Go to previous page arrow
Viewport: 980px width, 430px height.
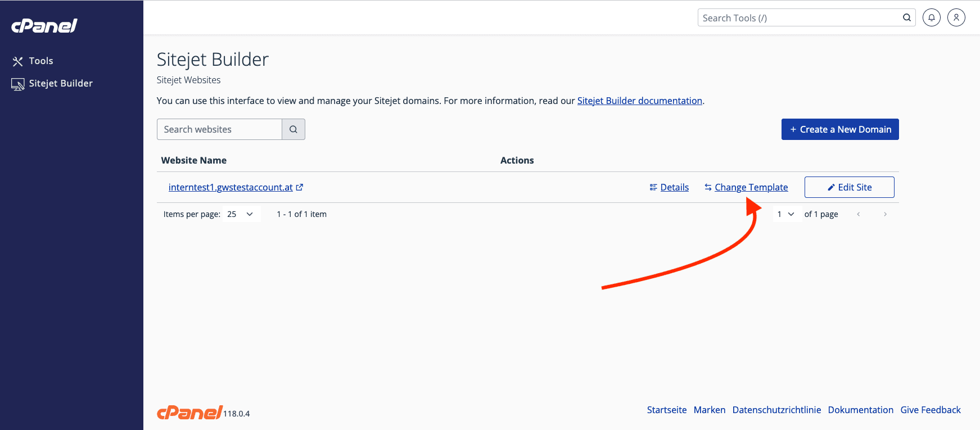pos(858,214)
